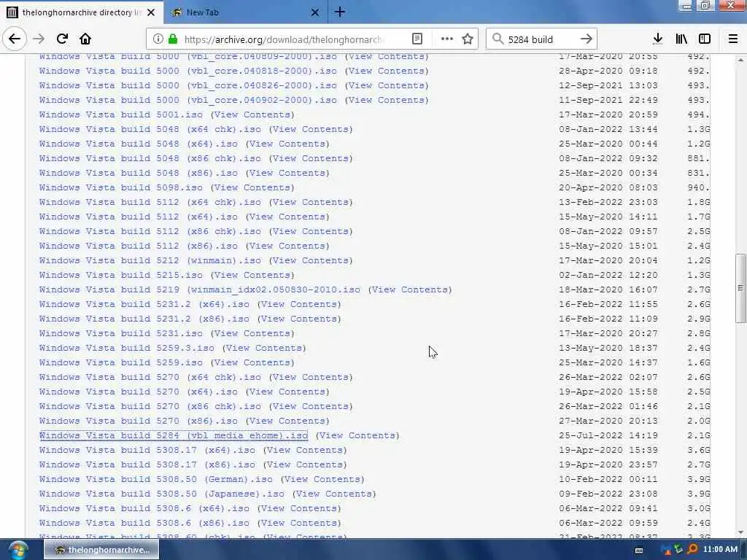Open build 5112 (x86).iso link

(x=139, y=246)
